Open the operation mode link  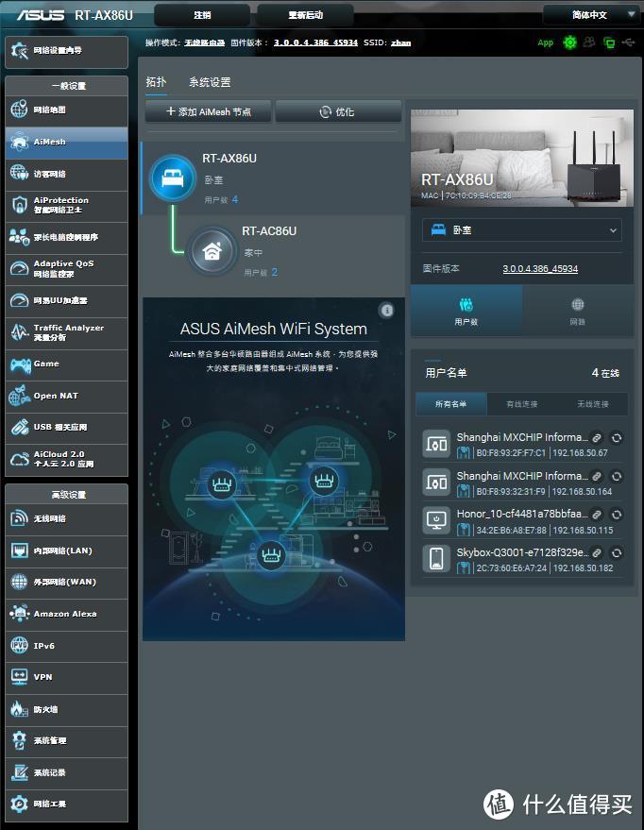pyautogui.click(x=204, y=42)
